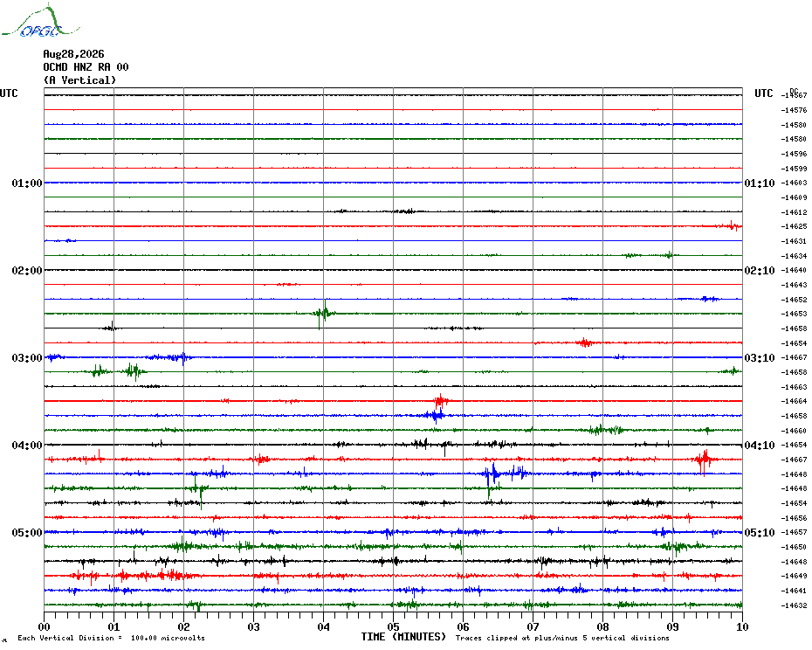This screenshot has height=650, width=812.
Task: Click the TIME (MINUTES) axis title
Action: tap(403, 637)
